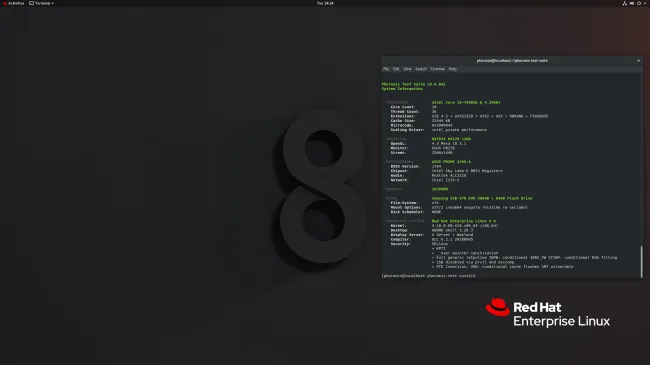
Task: Click the 'File-System:' label
Action: [x=404, y=203]
